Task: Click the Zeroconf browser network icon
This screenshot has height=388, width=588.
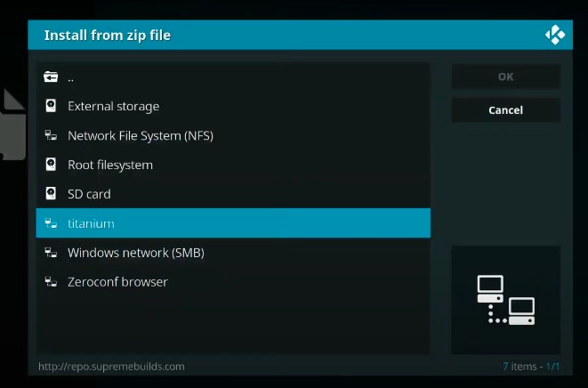Action: (x=51, y=282)
